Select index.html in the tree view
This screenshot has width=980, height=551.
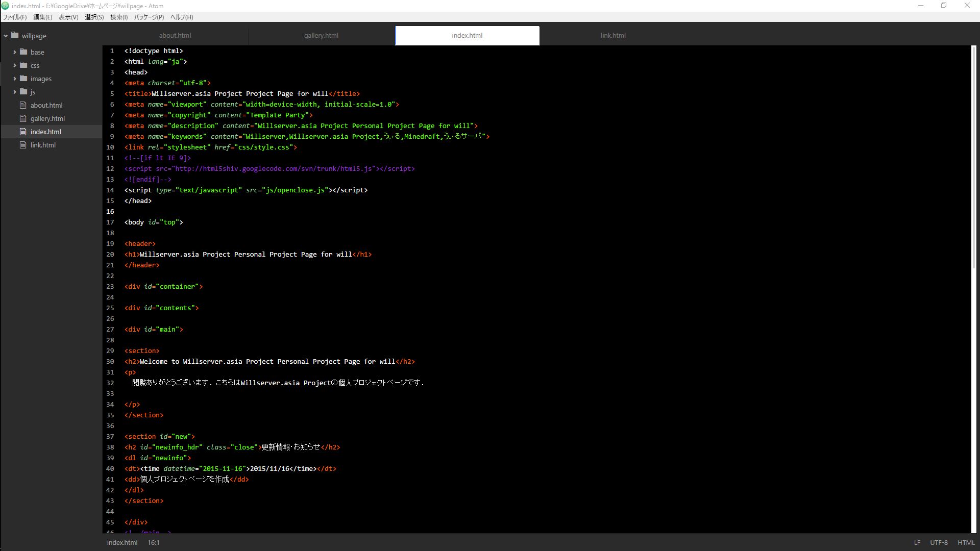click(x=46, y=132)
